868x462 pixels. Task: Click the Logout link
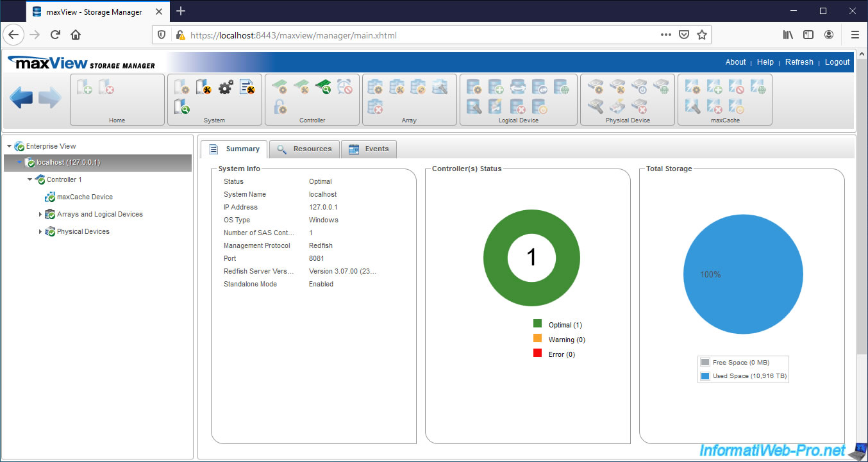pyautogui.click(x=837, y=62)
